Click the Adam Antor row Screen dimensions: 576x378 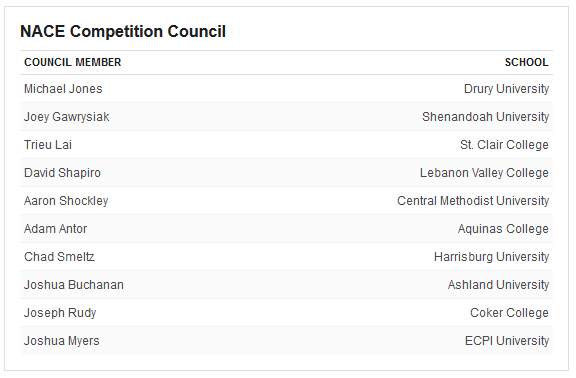click(286, 228)
